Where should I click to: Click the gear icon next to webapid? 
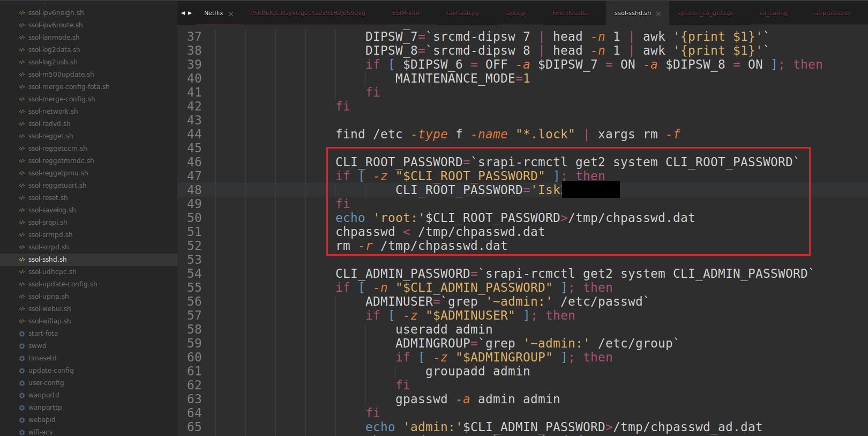(x=22, y=420)
